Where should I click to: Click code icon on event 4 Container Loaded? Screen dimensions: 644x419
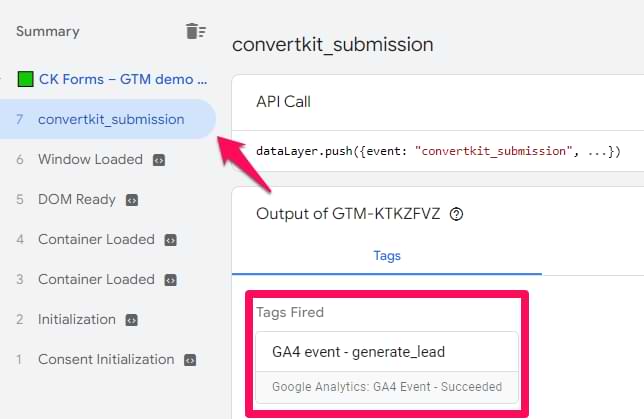coord(170,240)
